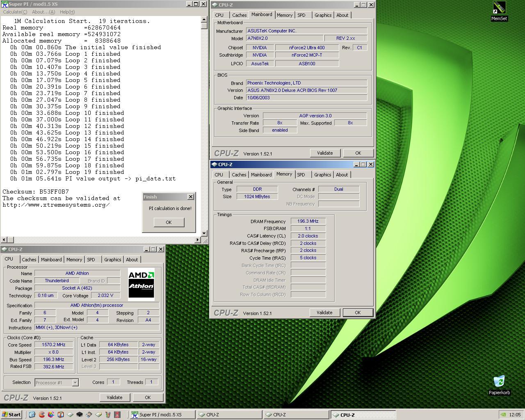Click OK in the Mainboard CPU-Z window
The image size is (525, 420).
[358, 153]
